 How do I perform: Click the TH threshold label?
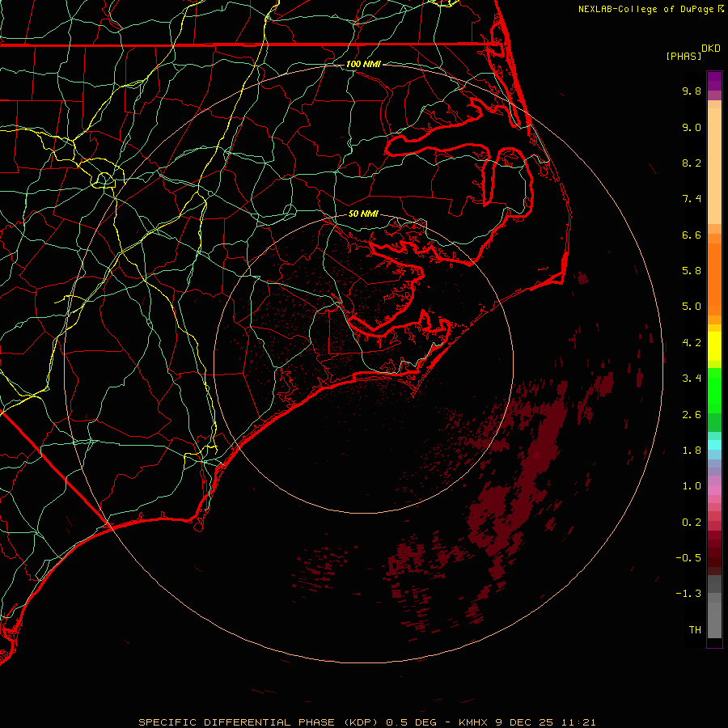point(695,630)
